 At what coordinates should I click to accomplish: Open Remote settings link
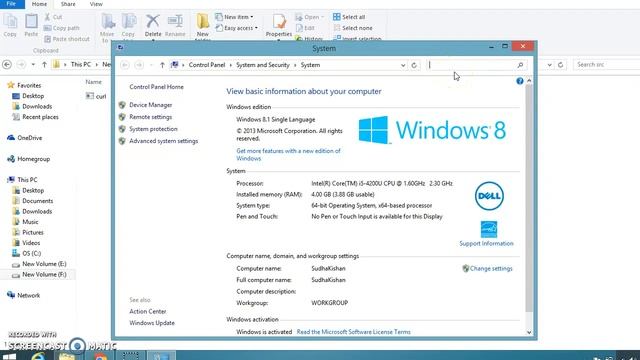click(151, 117)
